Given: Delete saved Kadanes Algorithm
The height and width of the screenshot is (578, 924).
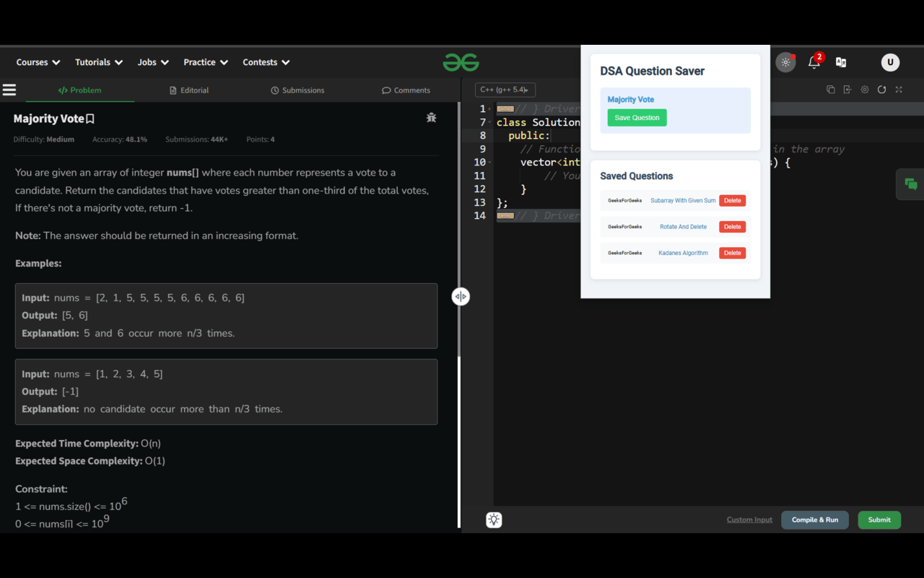Looking at the screenshot, I should click(x=732, y=253).
